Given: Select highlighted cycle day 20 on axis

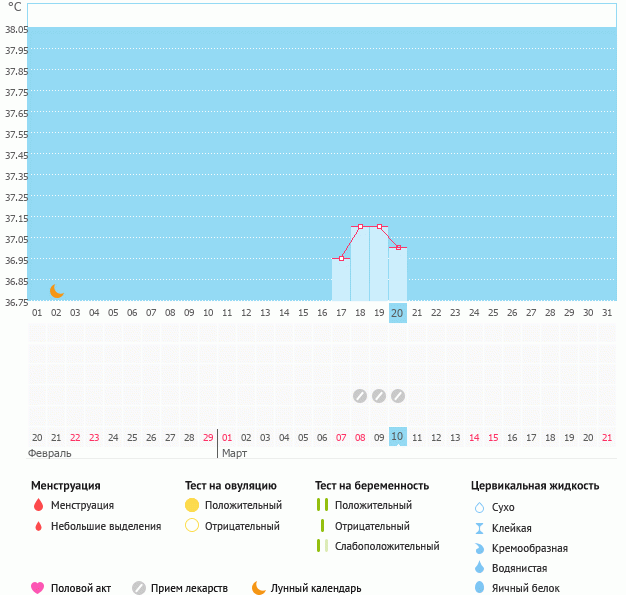Looking at the screenshot, I should coord(397,313).
